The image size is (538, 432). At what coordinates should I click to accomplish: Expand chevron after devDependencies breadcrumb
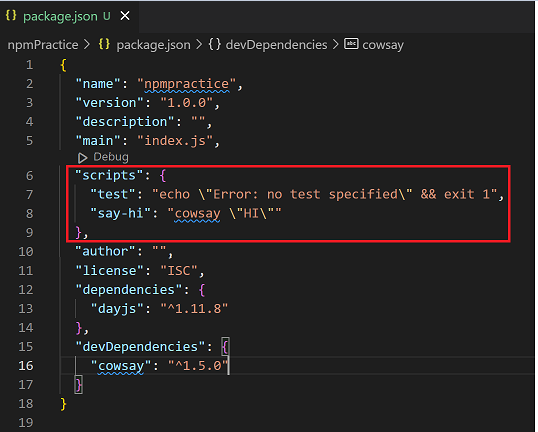(x=336, y=44)
